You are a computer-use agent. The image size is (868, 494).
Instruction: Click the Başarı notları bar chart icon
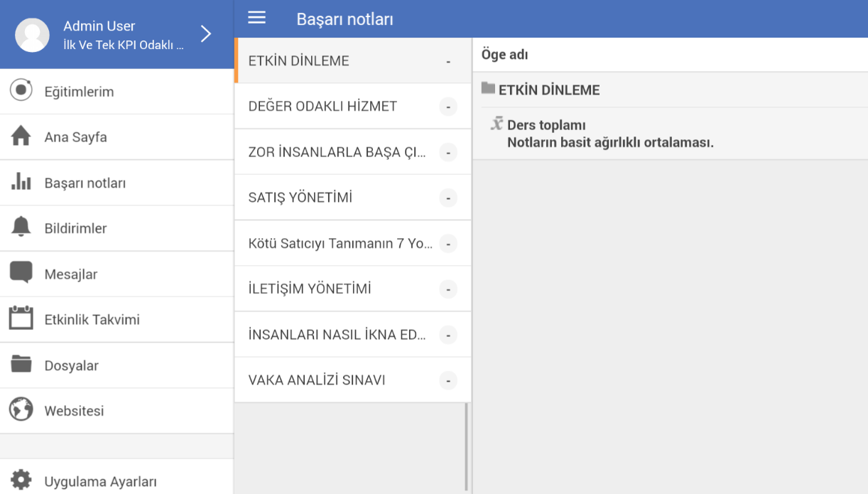pyautogui.click(x=21, y=182)
